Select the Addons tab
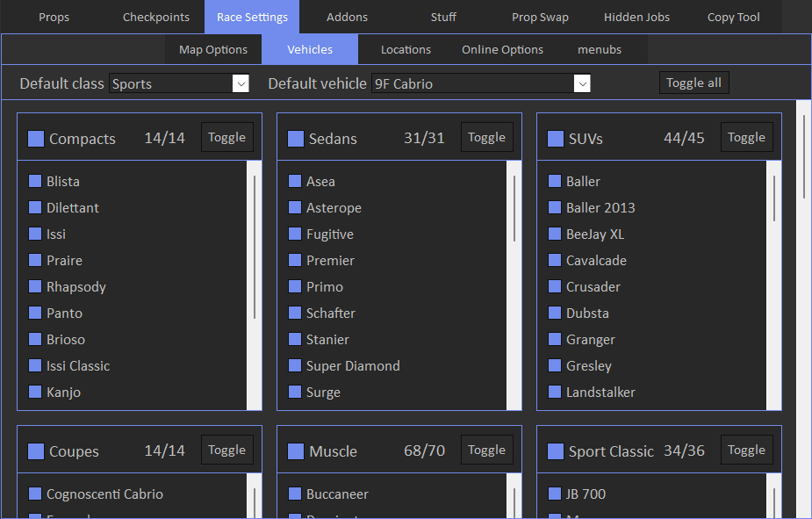This screenshot has height=519, width=812. point(347,17)
